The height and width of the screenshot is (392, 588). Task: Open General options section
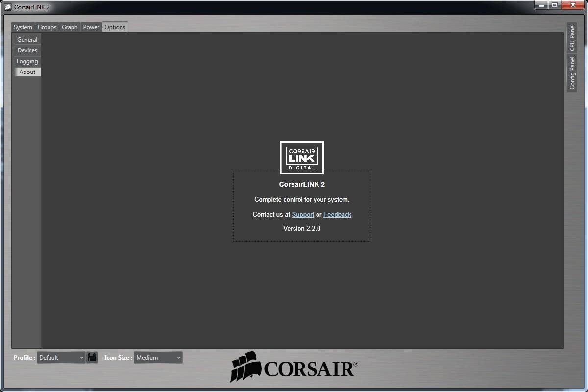(27, 40)
